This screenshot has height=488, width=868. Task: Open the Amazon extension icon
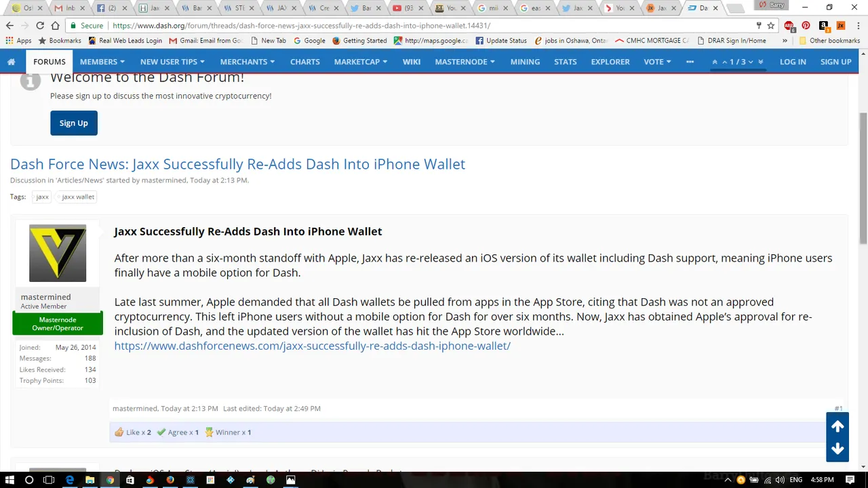tap(824, 26)
